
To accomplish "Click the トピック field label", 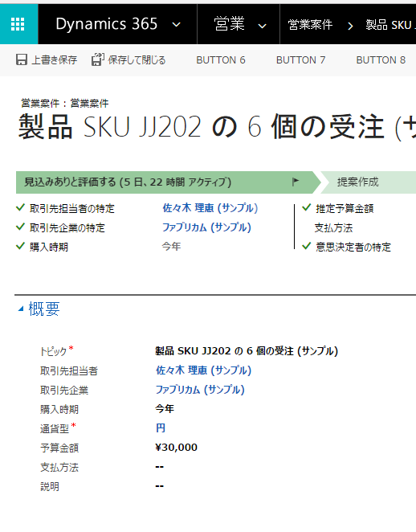I will pyautogui.click(x=53, y=351).
